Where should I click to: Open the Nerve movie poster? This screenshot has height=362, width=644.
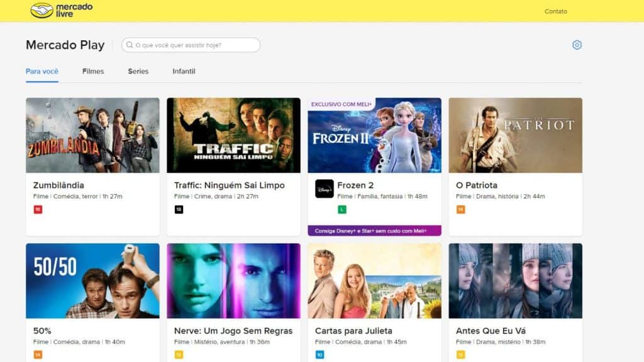tap(233, 281)
